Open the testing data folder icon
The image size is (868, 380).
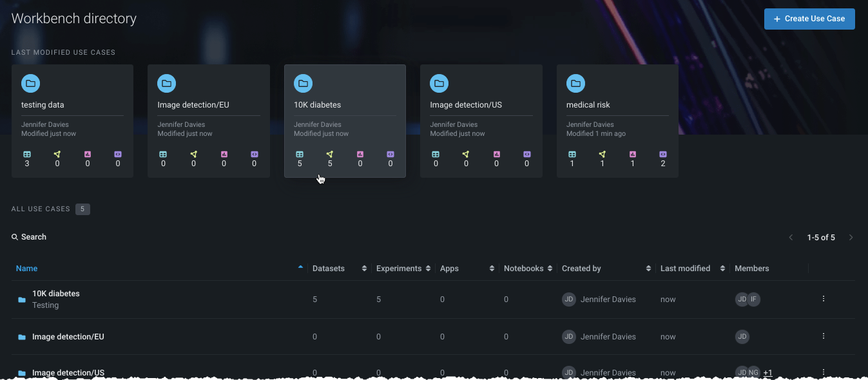[30, 83]
